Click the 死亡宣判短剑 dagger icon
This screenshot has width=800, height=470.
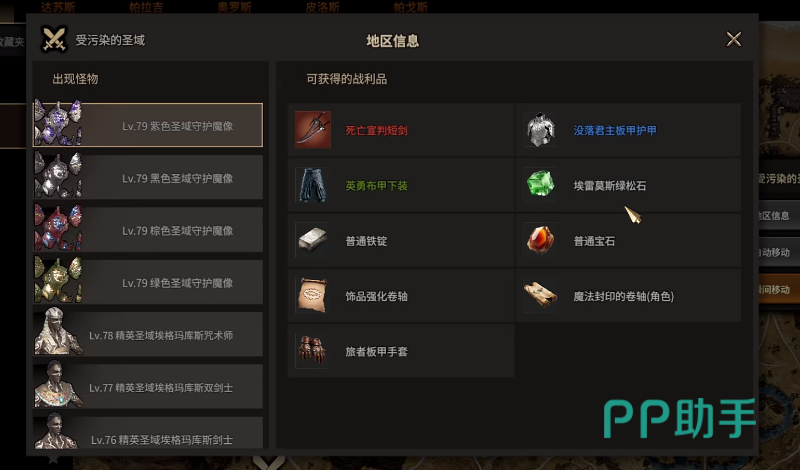click(313, 130)
